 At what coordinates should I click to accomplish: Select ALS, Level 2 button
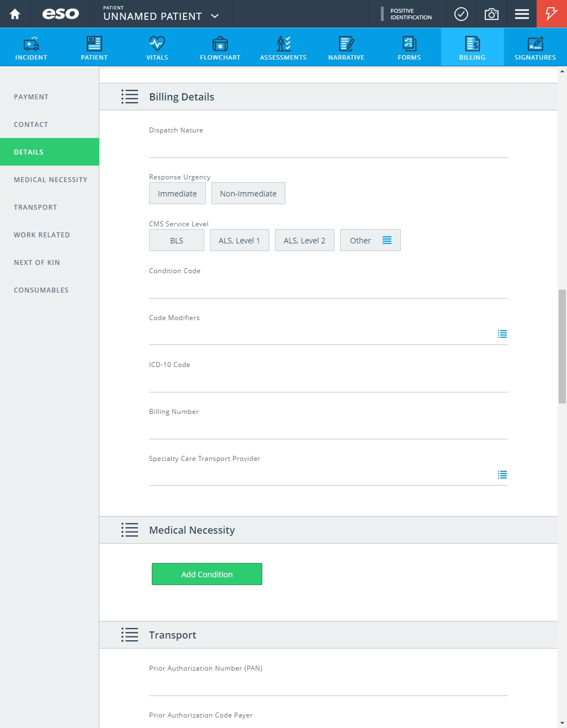pos(305,240)
